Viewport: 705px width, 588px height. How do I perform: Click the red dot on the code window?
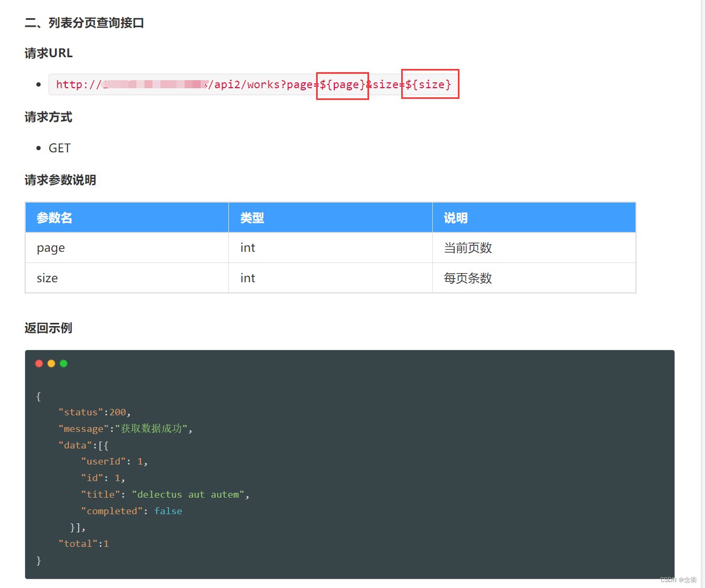39,363
